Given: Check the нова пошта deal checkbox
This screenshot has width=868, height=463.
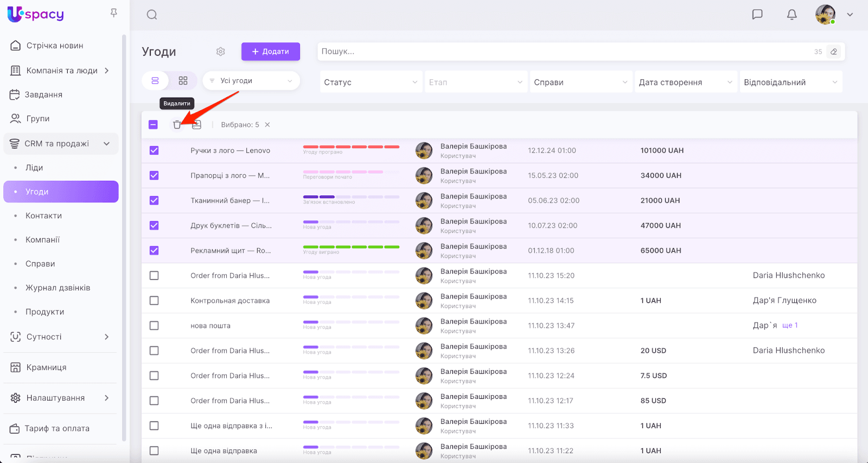Looking at the screenshot, I should (x=154, y=326).
